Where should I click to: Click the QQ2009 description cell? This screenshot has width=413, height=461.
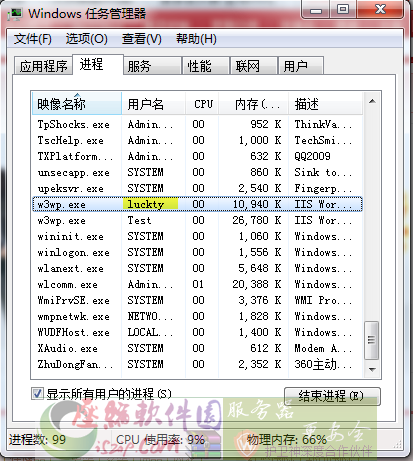click(313, 156)
